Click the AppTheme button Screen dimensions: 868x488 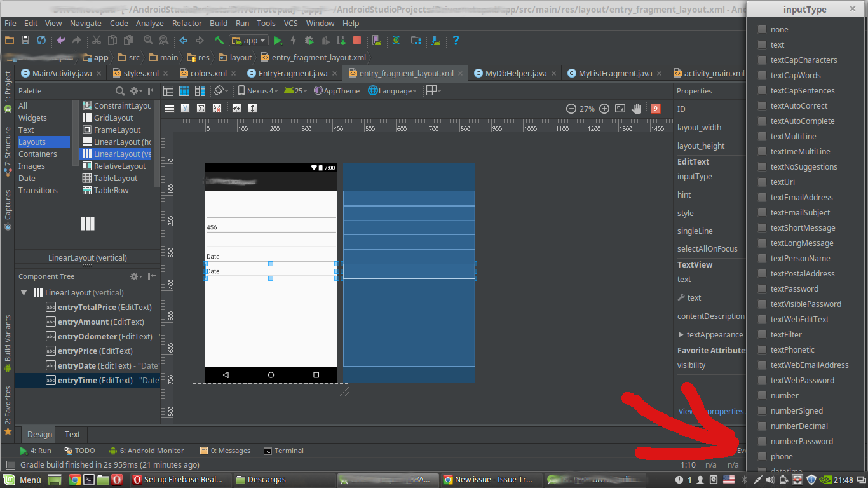tap(337, 91)
